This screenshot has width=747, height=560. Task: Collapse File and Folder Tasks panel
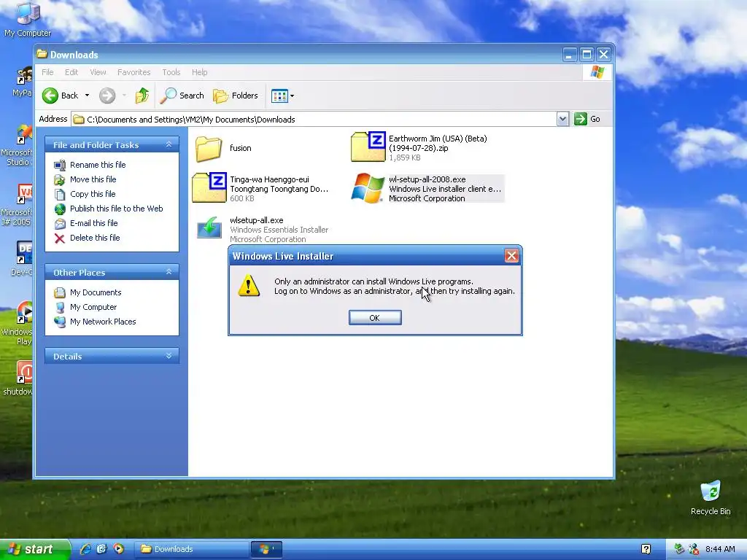[x=169, y=144]
